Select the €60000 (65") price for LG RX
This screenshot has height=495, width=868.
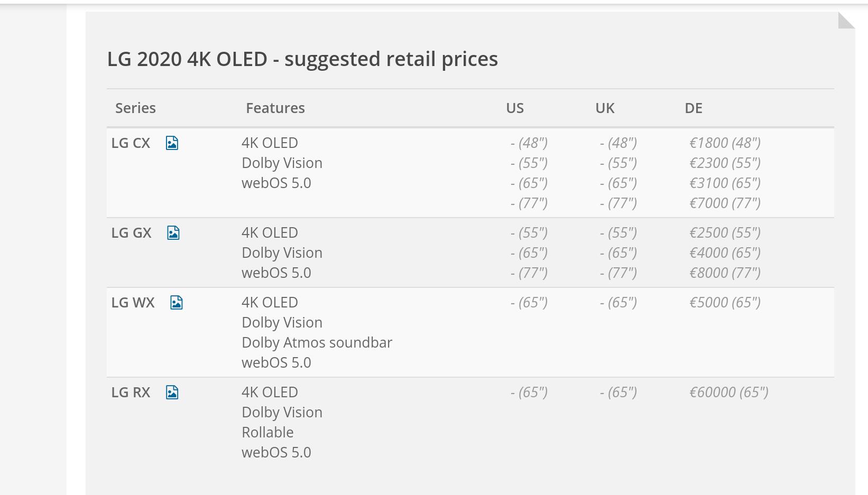[x=728, y=393]
